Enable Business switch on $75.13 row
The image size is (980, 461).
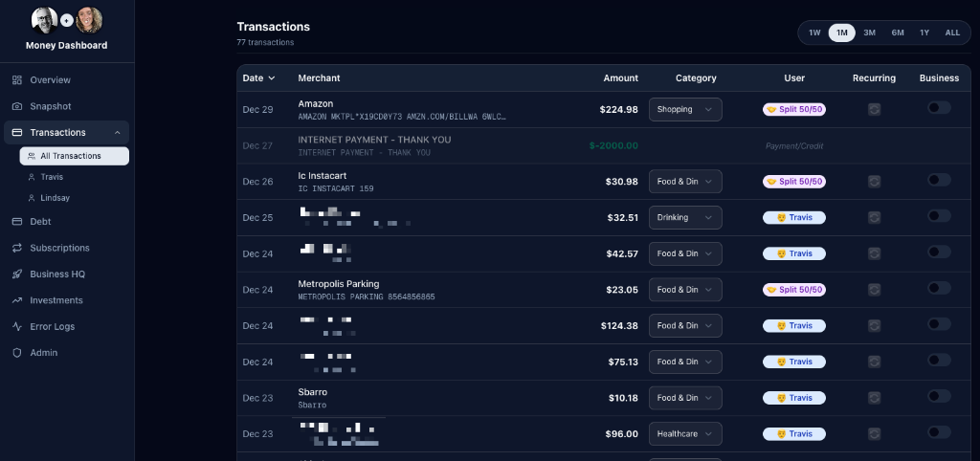[x=939, y=360]
